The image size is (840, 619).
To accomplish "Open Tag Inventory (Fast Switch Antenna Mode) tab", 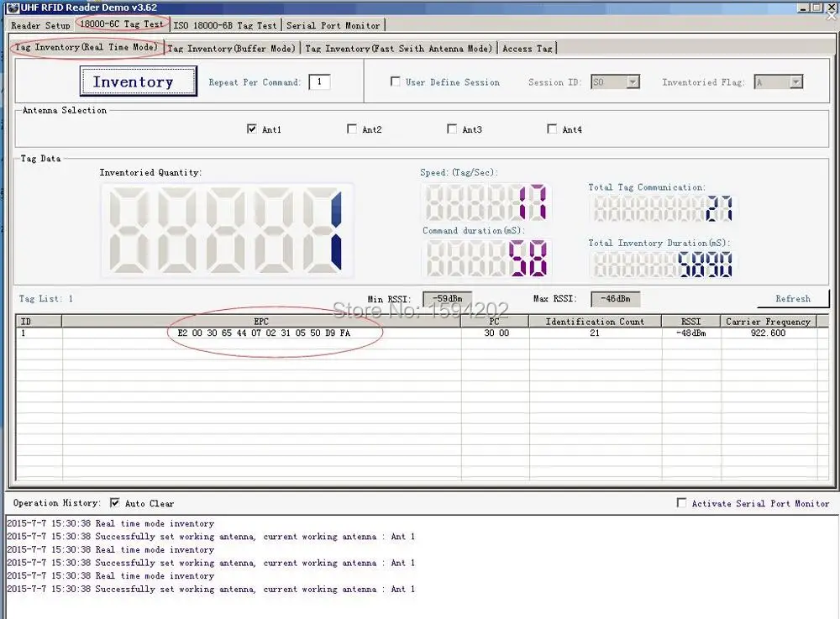I will [398, 49].
